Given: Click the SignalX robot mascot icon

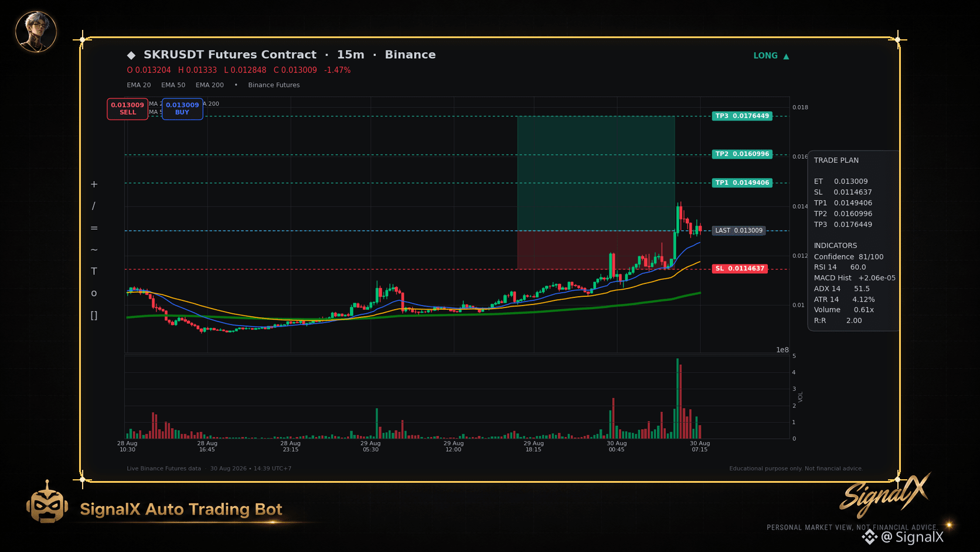Looking at the screenshot, I should tap(47, 503).
